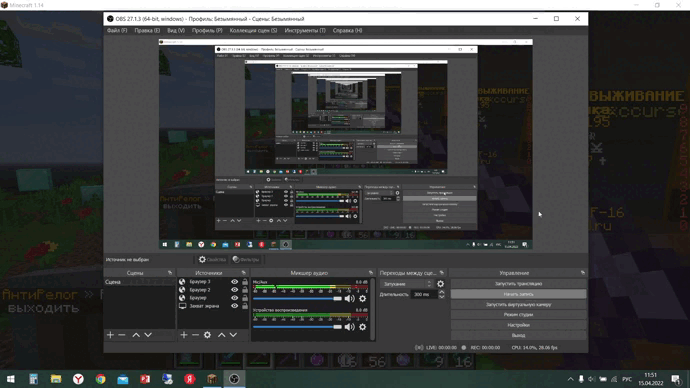The height and width of the screenshot is (388, 690).
Task: Move source down in Источники list
Action: (233, 335)
